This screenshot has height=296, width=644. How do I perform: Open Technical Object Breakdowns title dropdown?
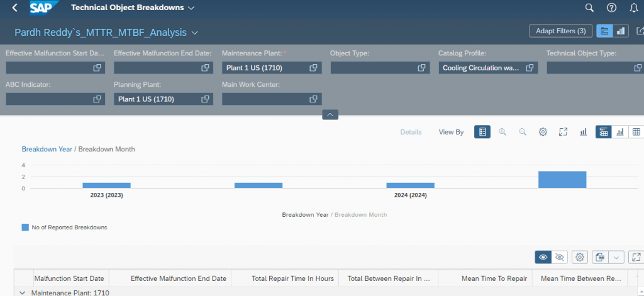click(191, 8)
